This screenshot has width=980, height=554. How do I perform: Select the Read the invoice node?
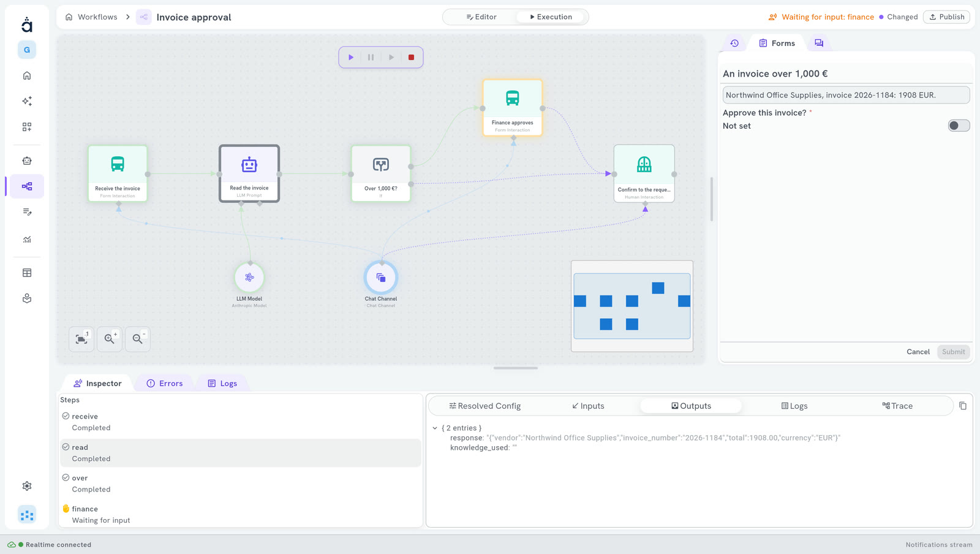(249, 173)
